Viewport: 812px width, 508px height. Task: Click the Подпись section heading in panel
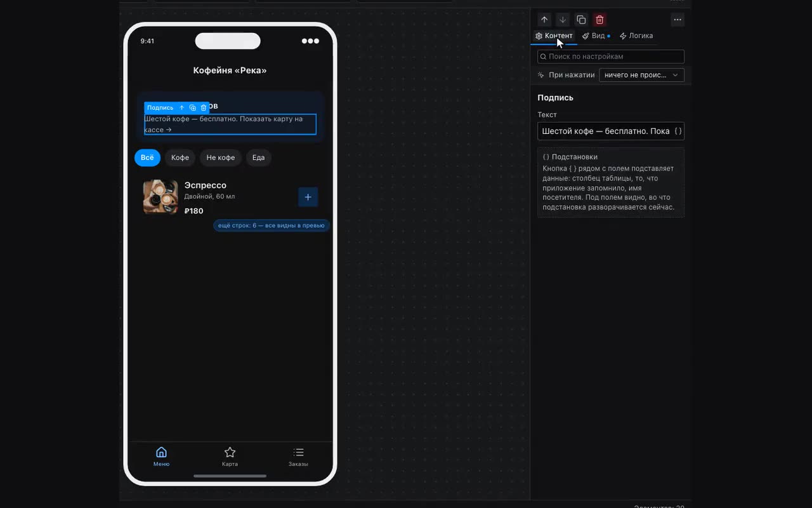point(555,98)
